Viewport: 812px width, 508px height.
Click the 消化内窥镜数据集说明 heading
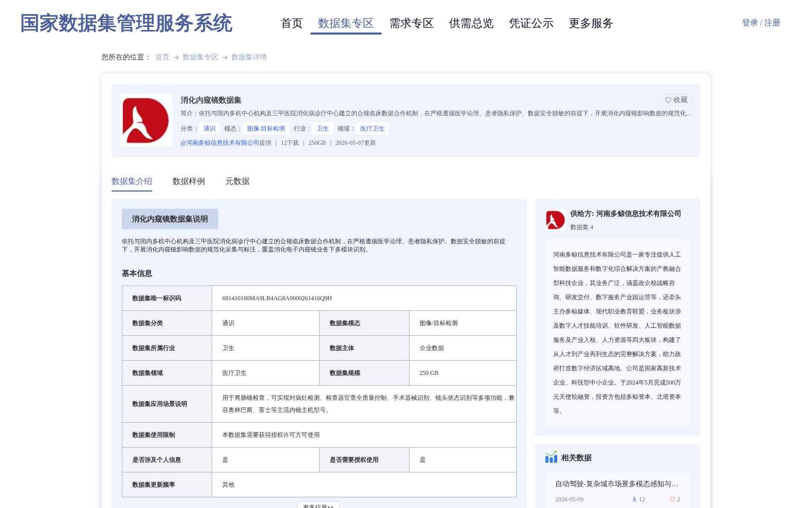[x=170, y=219]
